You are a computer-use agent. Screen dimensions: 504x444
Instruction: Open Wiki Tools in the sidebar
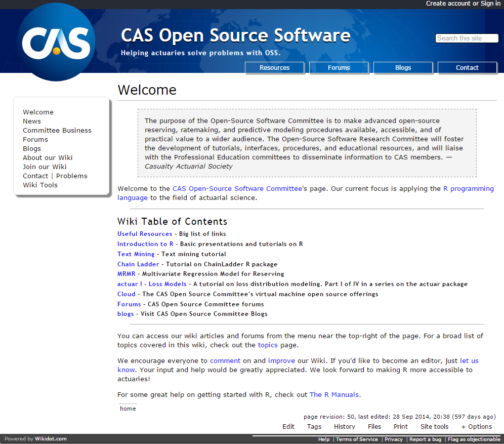(x=40, y=185)
